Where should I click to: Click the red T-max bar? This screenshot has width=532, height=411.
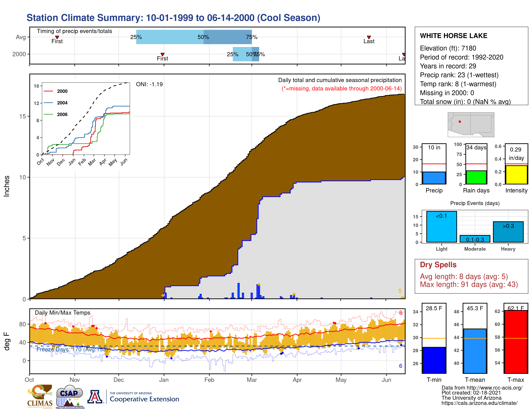click(x=516, y=342)
